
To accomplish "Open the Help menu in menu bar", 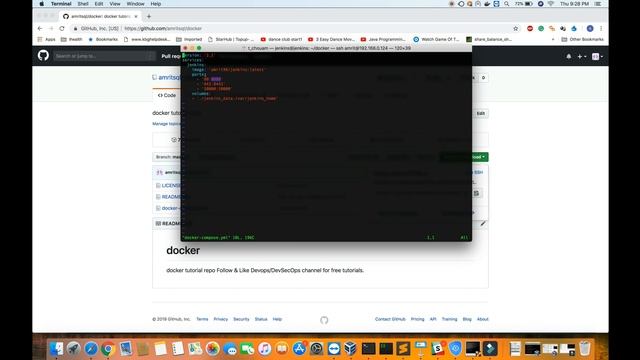I will point(156,4).
